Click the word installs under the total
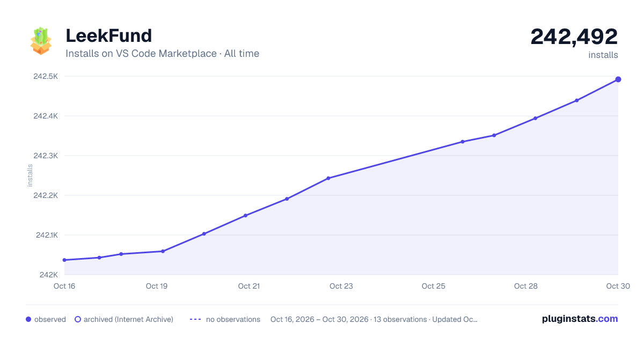This screenshot has height=338, width=644. pyautogui.click(x=603, y=55)
